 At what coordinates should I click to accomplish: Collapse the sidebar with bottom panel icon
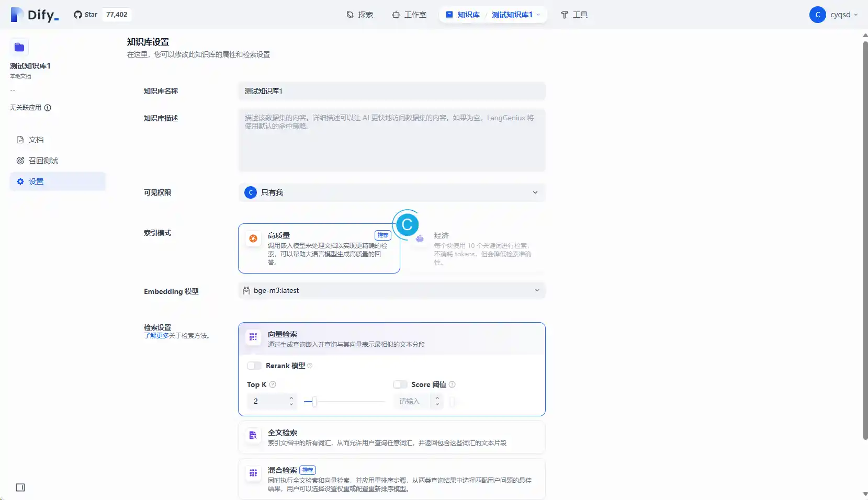(x=20, y=487)
